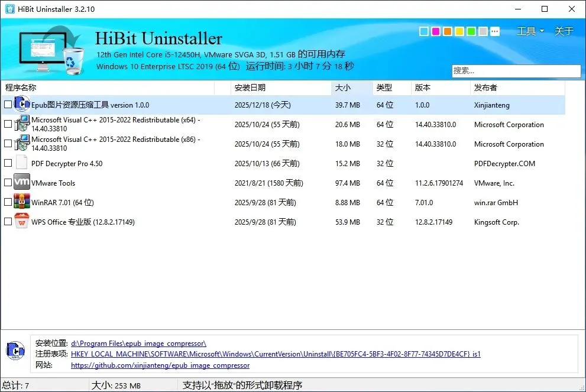Image resolution: width=586 pixels, height=392 pixels.
Task: Select the yellow theme swatch
Action: click(x=459, y=31)
